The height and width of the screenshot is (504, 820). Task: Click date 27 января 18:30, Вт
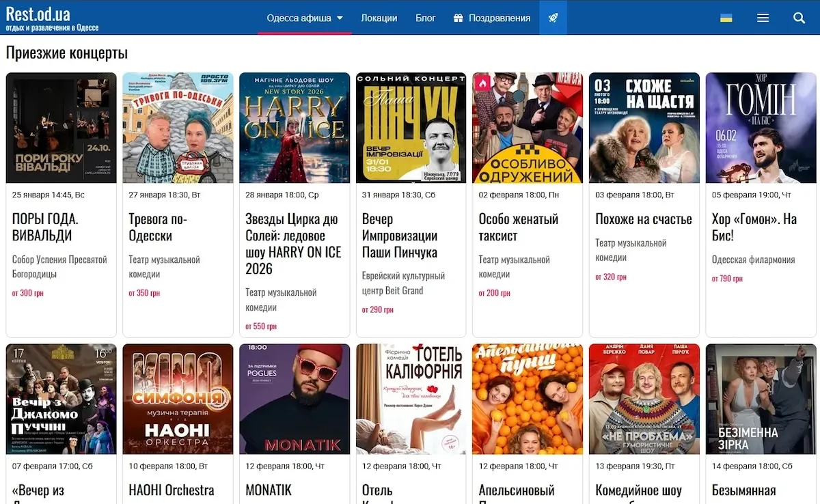[x=163, y=195]
